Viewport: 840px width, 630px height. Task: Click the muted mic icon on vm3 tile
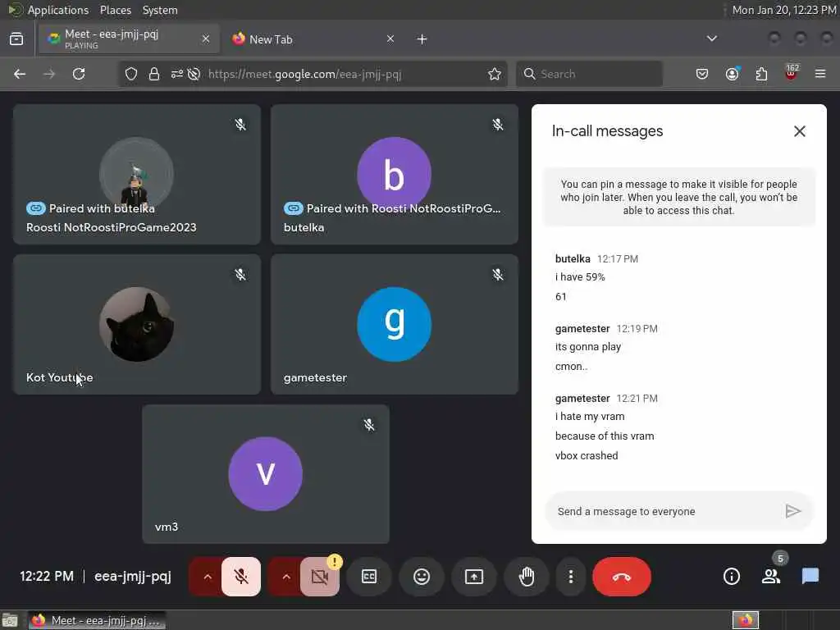pyautogui.click(x=369, y=425)
